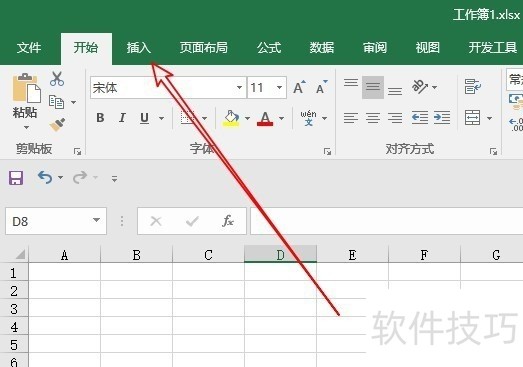Select row 1 header
Image resolution: width=523 pixels, height=367 pixels.
pyautogui.click(x=14, y=273)
